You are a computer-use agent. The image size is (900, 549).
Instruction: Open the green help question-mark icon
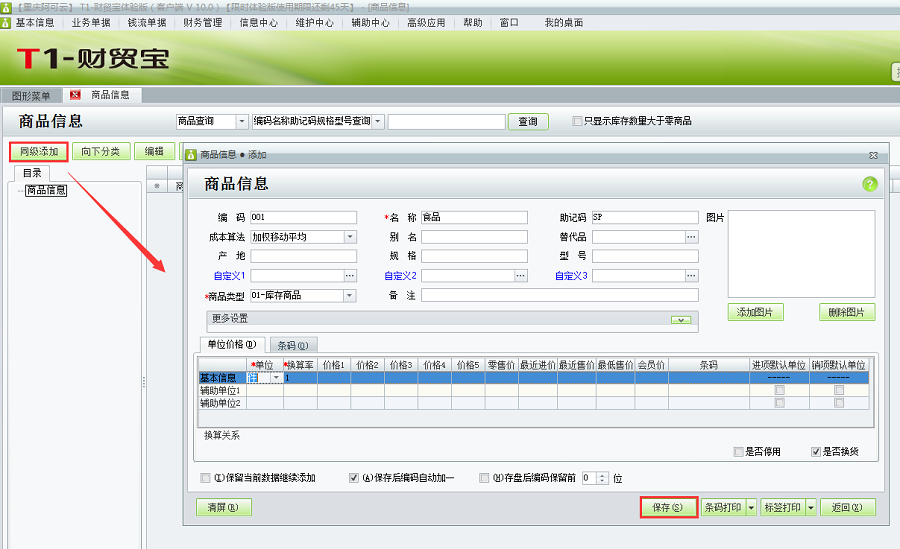870,184
